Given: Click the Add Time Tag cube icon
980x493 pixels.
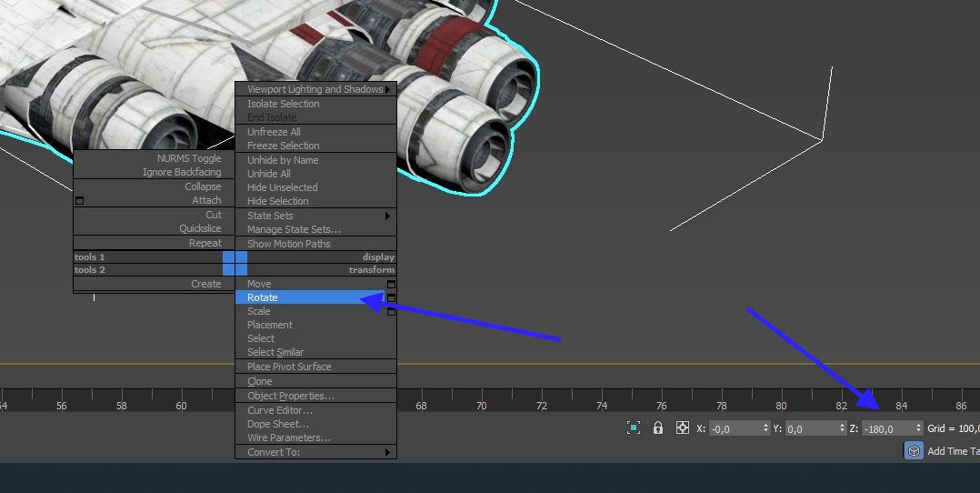Looking at the screenshot, I should tap(914, 451).
